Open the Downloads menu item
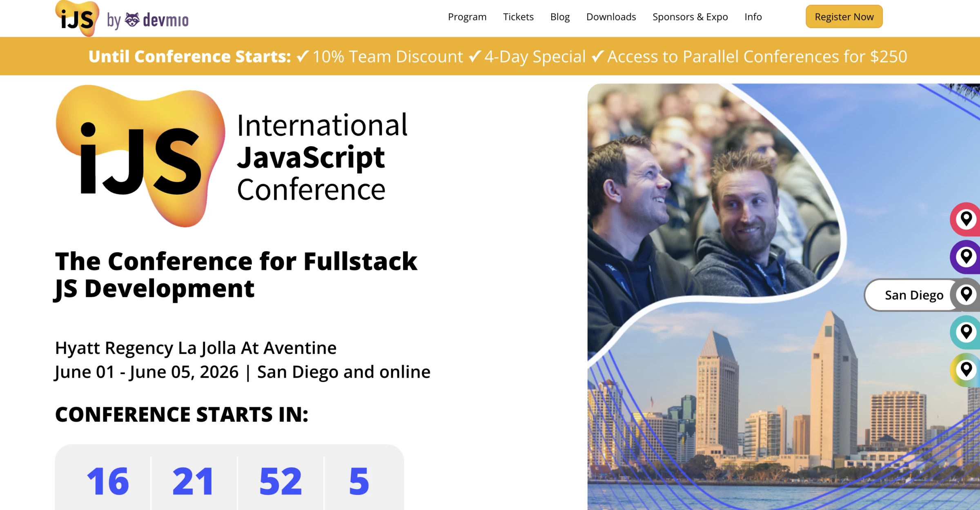980x510 pixels. pos(611,17)
